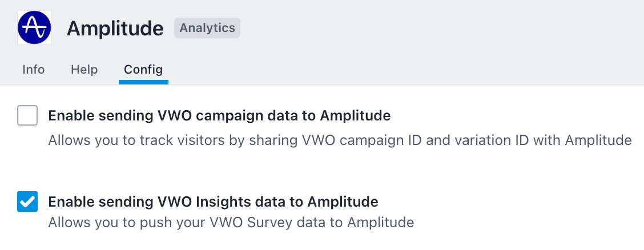Select the Config tab
Screen dimensions: 644x250
(x=143, y=70)
